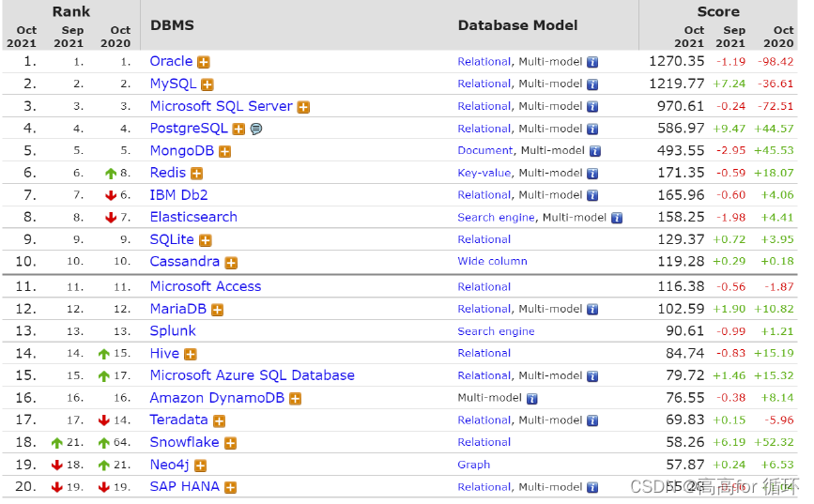The width and height of the screenshot is (814, 504).
Task: Click the info icon in the Redis row
Action: [592, 174]
